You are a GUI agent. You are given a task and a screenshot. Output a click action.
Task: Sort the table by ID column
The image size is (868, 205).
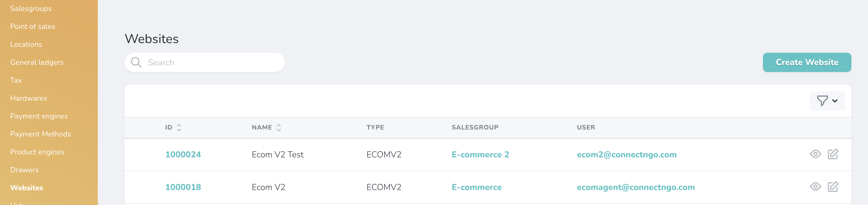pos(179,127)
